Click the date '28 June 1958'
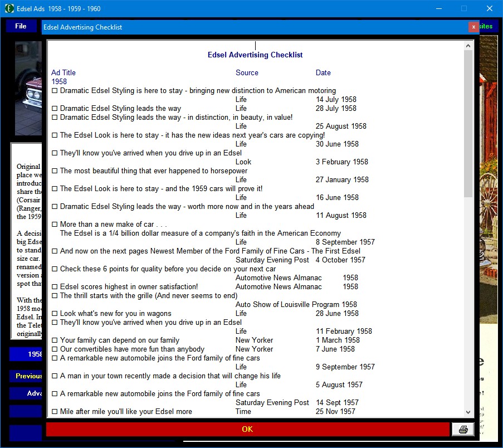Image resolution: width=503 pixels, height=448 pixels. pos(337,314)
